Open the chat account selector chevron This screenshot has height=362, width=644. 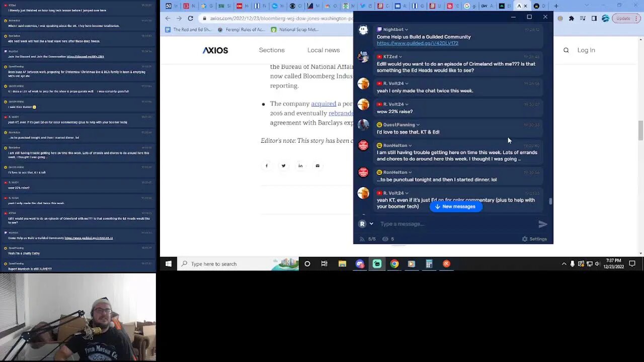371,224
